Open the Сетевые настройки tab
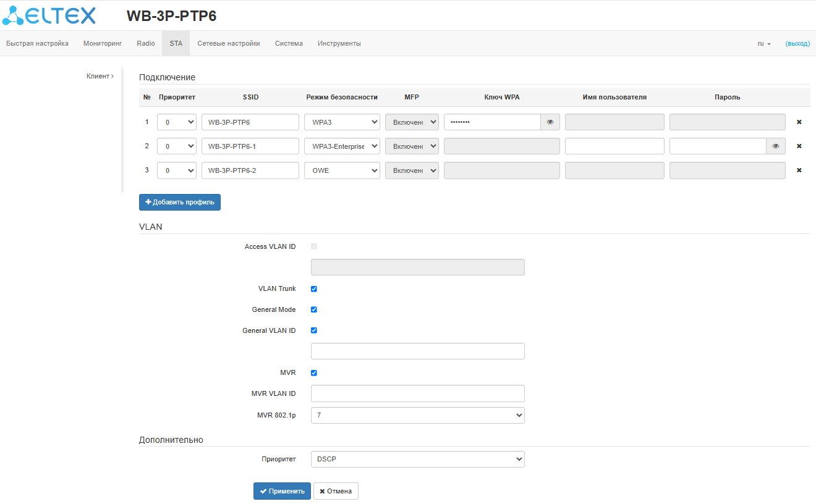This screenshot has width=816, height=504. [x=229, y=44]
